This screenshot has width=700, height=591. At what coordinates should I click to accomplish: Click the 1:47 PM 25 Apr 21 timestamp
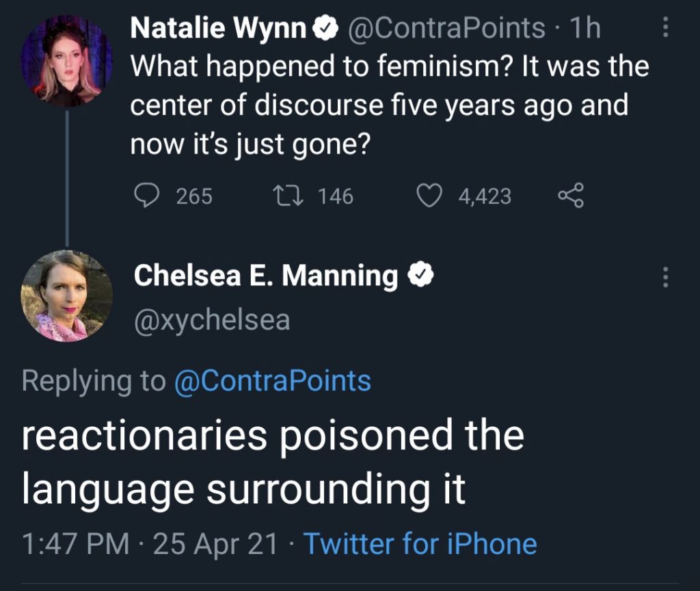[150, 544]
